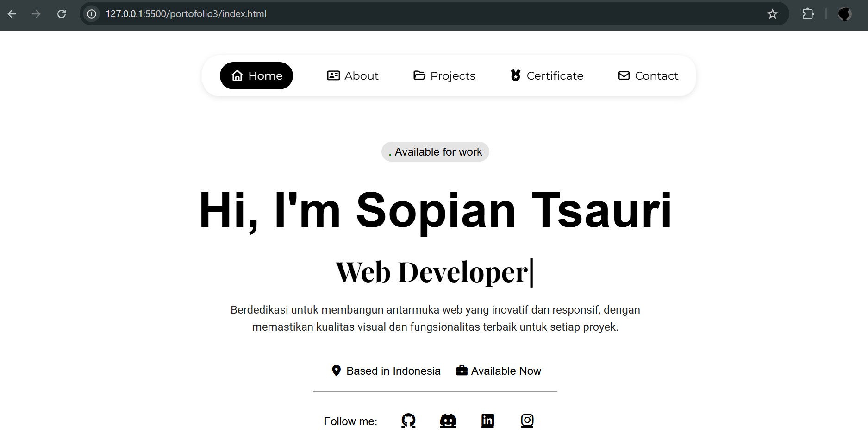
Task: Open the Projects nav tab
Action: click(444, 75)
